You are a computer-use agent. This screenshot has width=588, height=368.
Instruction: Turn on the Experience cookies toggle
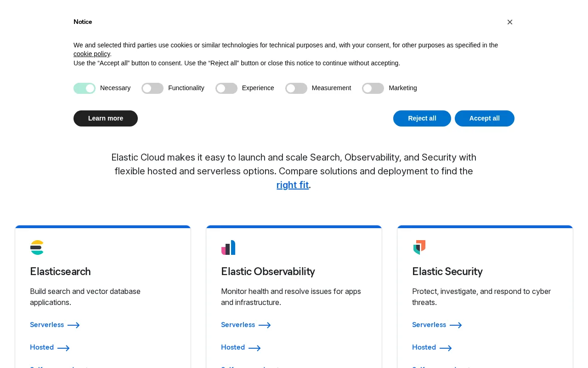(x=226, y=88)
